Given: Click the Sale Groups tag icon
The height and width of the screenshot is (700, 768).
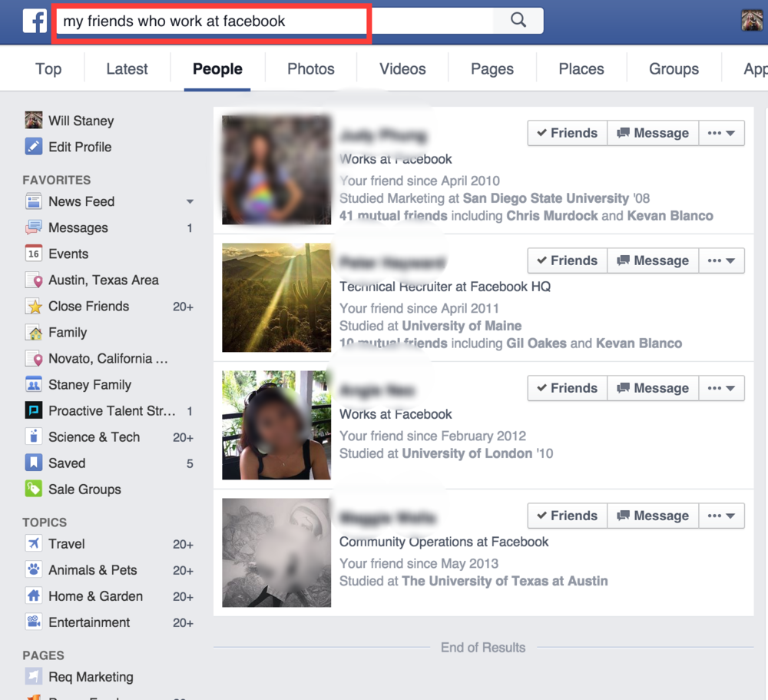Looking at the screenshot, I should [34, 489].
